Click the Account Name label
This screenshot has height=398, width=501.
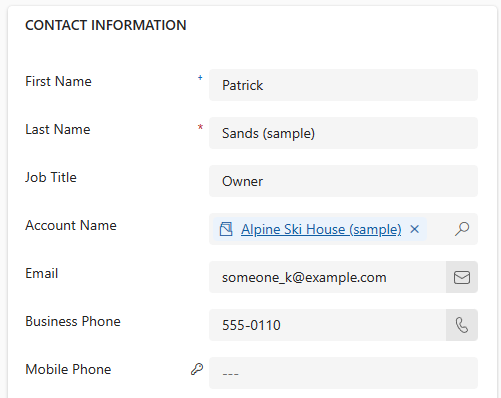pyautogui.click(x=71, y=225)
